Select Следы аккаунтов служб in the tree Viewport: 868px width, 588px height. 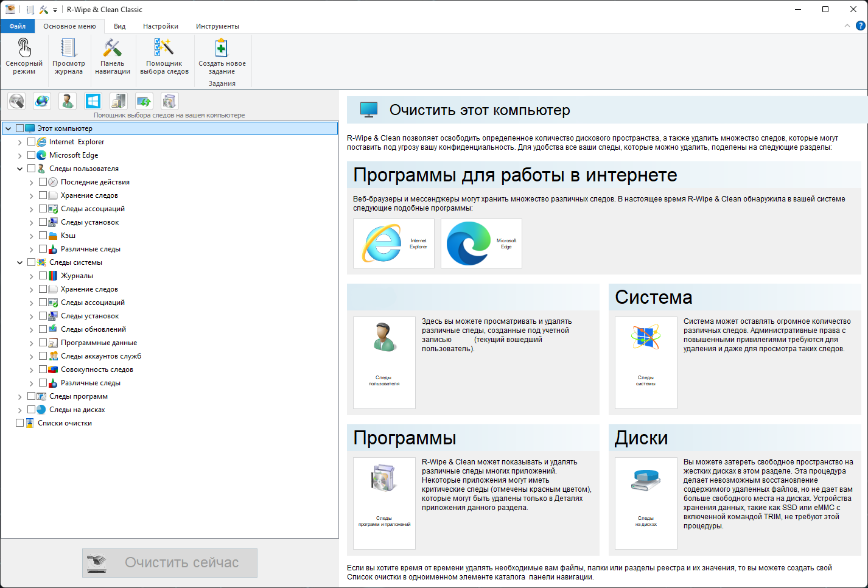[101, 356]
